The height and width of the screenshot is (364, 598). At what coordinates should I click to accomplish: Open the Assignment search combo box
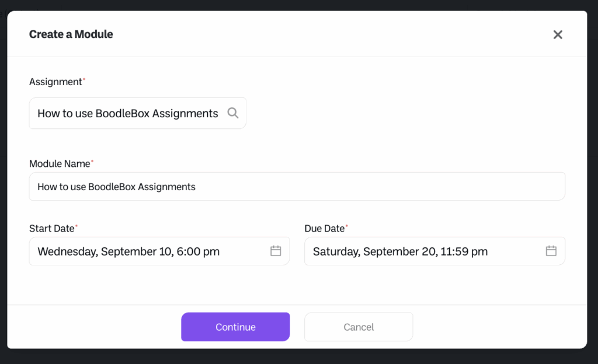pos(128,113)
